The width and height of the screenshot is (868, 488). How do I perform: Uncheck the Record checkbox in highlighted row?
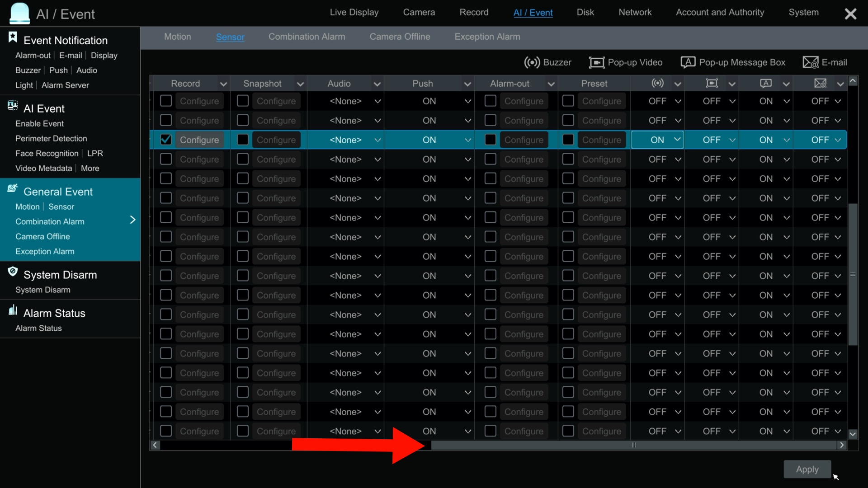coord(166,140)
